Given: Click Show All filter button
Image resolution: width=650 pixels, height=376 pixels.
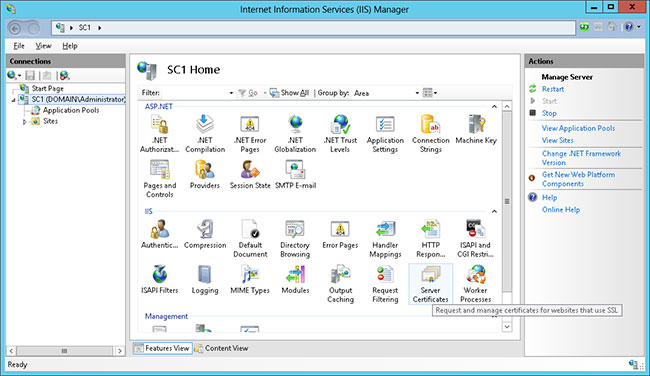Looking at the screenshot, I should point(289,93).
